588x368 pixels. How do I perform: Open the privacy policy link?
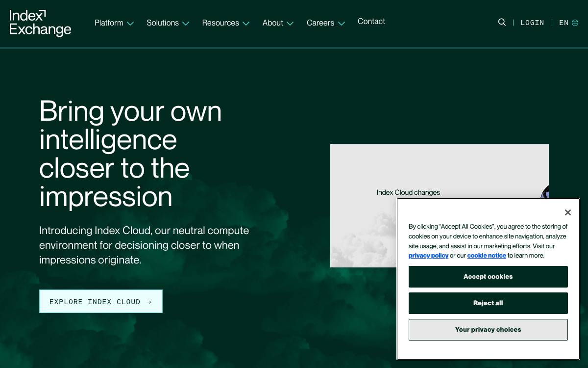[428, 256]
